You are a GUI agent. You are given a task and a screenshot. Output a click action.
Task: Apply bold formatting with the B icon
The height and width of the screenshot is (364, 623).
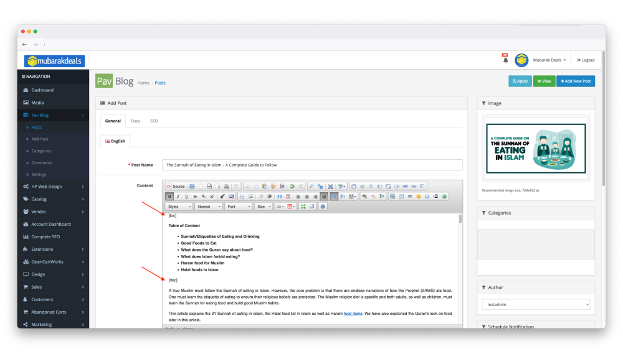(x=168, y=195)
